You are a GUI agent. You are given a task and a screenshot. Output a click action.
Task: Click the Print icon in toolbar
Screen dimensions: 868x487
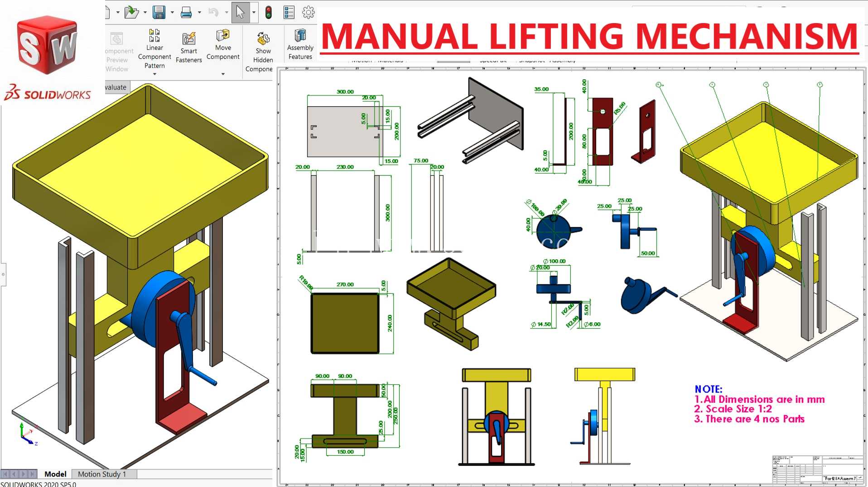(186, 13)
